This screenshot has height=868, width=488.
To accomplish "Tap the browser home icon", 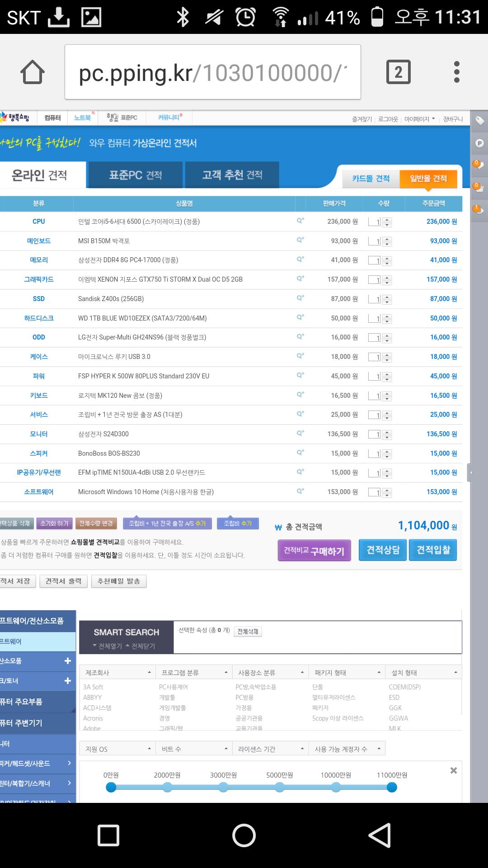I will [x=33, y=72].
